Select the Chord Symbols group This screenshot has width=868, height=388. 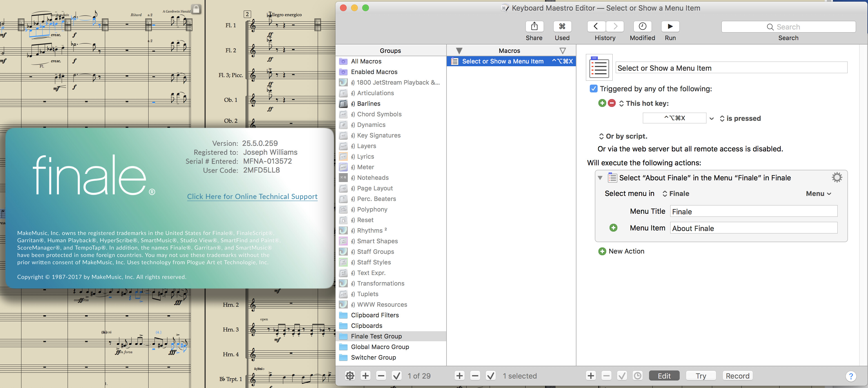tap(391, 114)
